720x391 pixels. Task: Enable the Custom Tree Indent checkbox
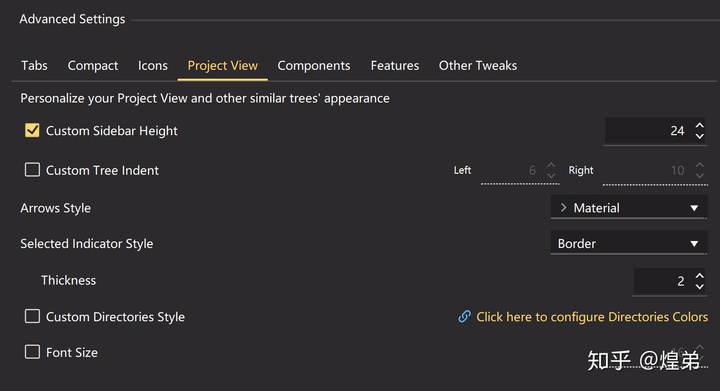tap(32, 170)
